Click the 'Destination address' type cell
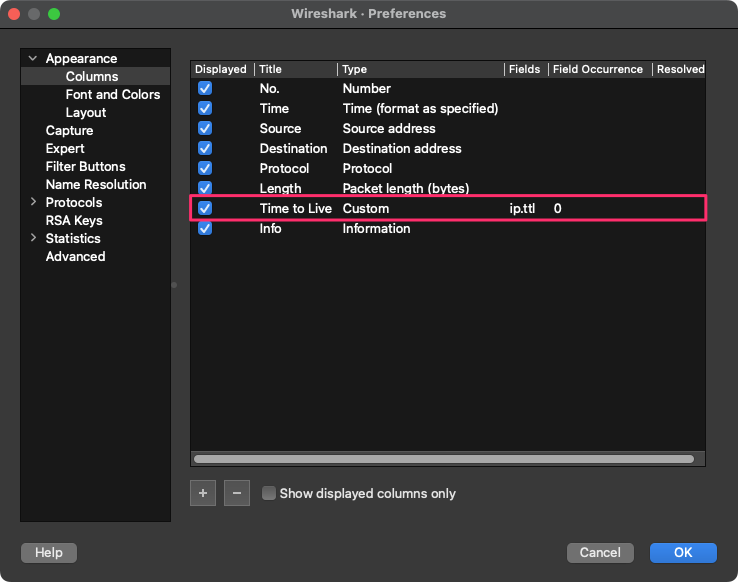Image resolution: width=738 pixels, height=582 pixels. click(402, 148)
